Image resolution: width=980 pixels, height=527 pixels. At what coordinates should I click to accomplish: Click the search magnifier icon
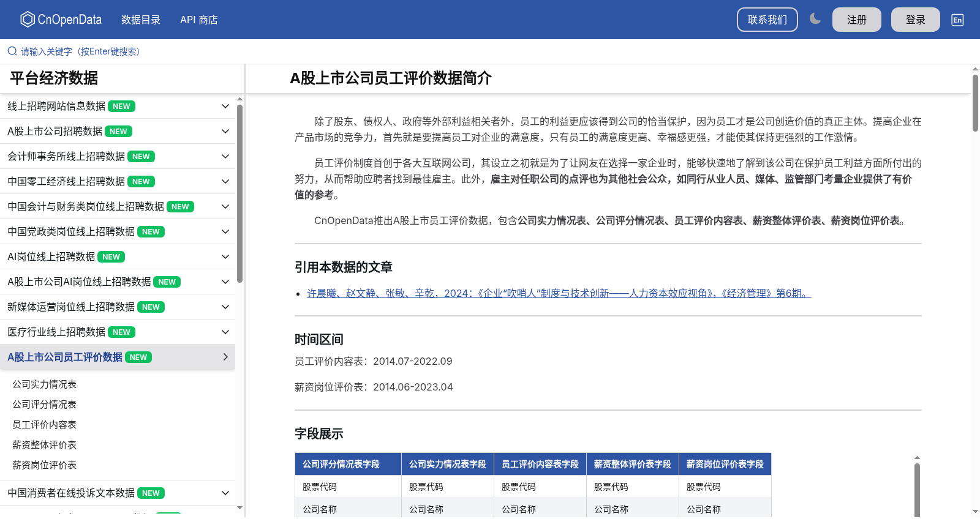tap(12, 51)
